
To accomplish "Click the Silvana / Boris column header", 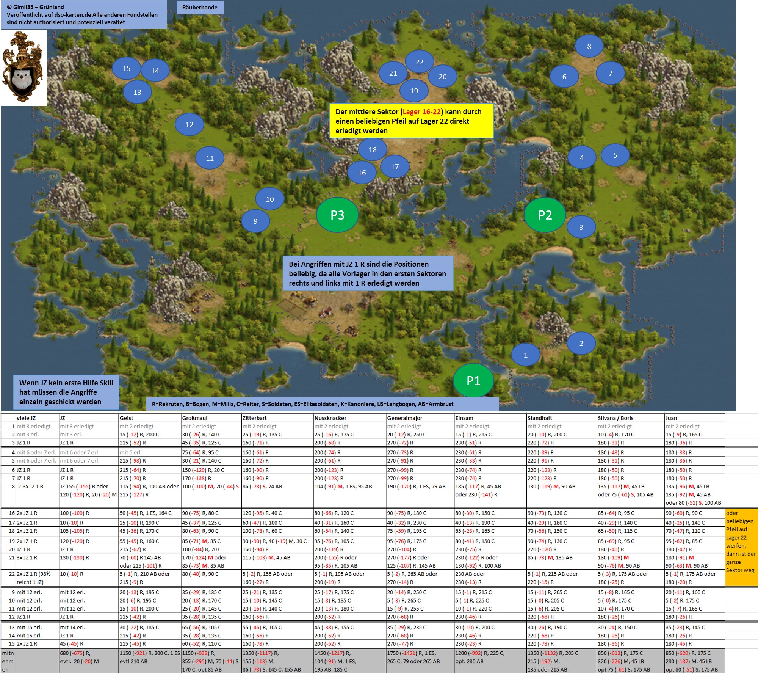I will (x=615, y=418).
